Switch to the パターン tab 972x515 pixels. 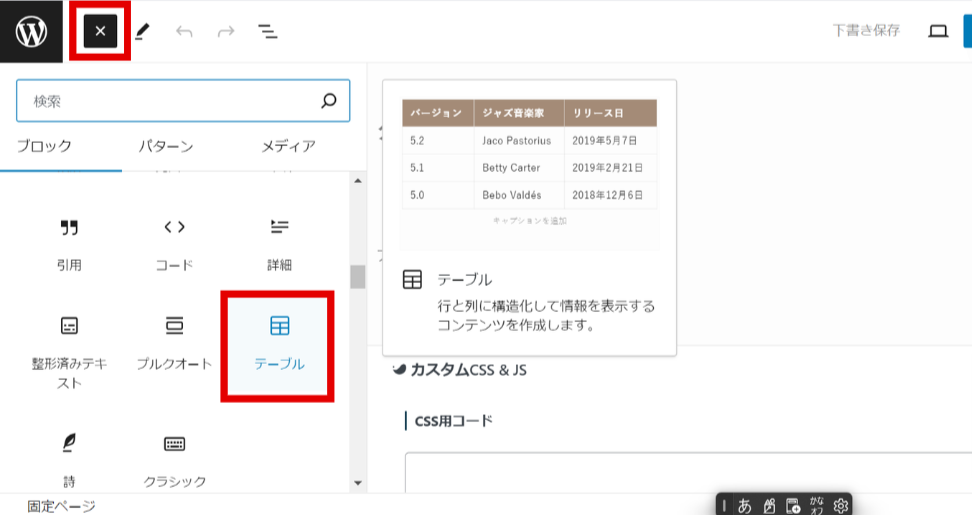[166, 146]
